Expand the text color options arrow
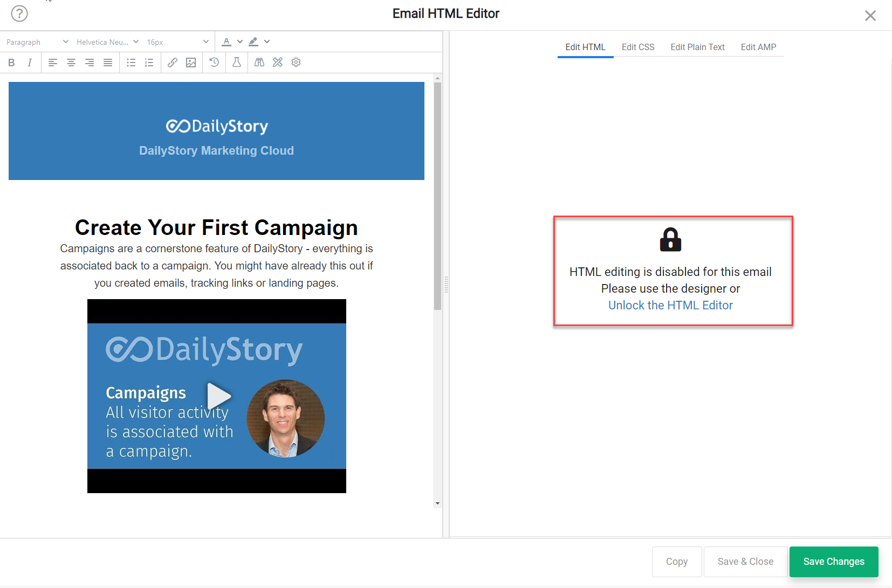 point(240,41)
